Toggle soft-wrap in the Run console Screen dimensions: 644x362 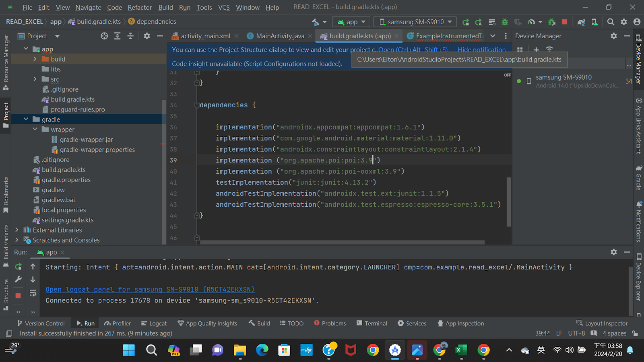33,293
